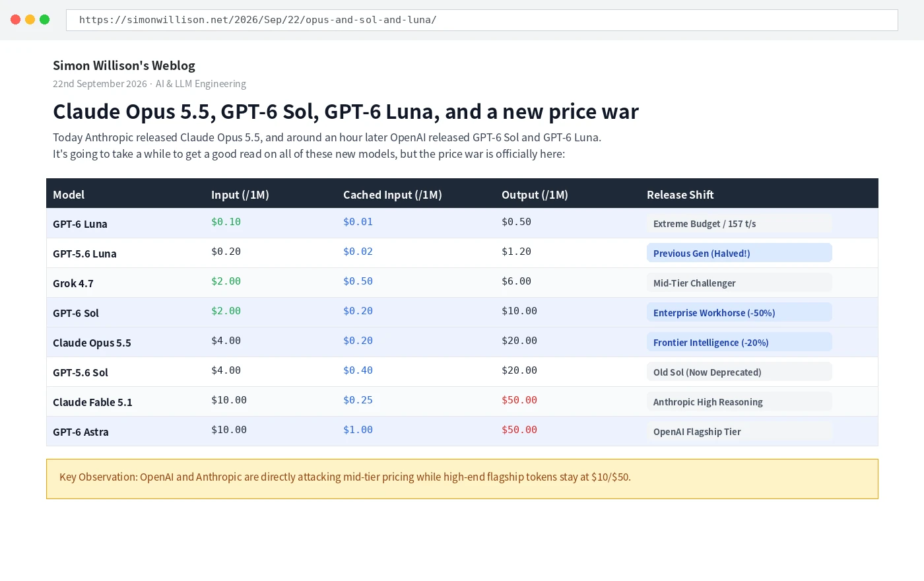
Task: Click the Previous Gen (Halved!) badge
Action: [x=739, y=253]
